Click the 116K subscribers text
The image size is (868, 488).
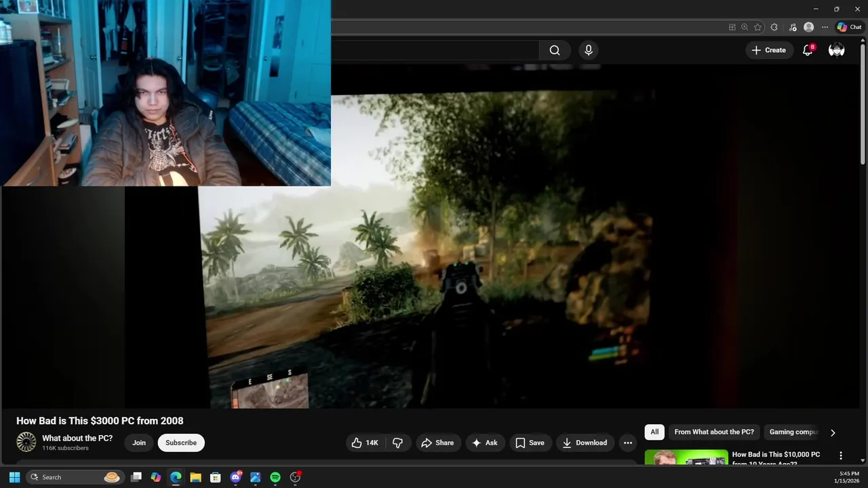65,448
